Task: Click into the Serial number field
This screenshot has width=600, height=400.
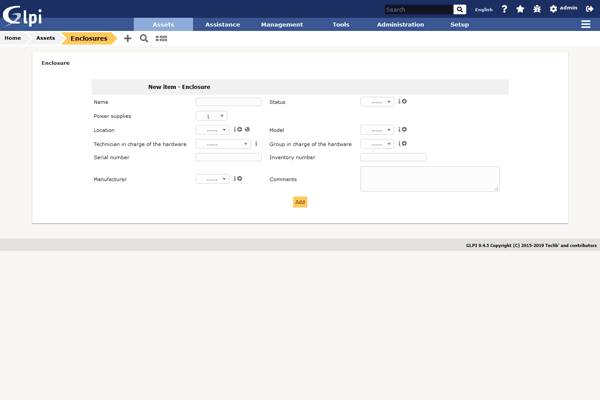Action: click(x=228, y=157)
